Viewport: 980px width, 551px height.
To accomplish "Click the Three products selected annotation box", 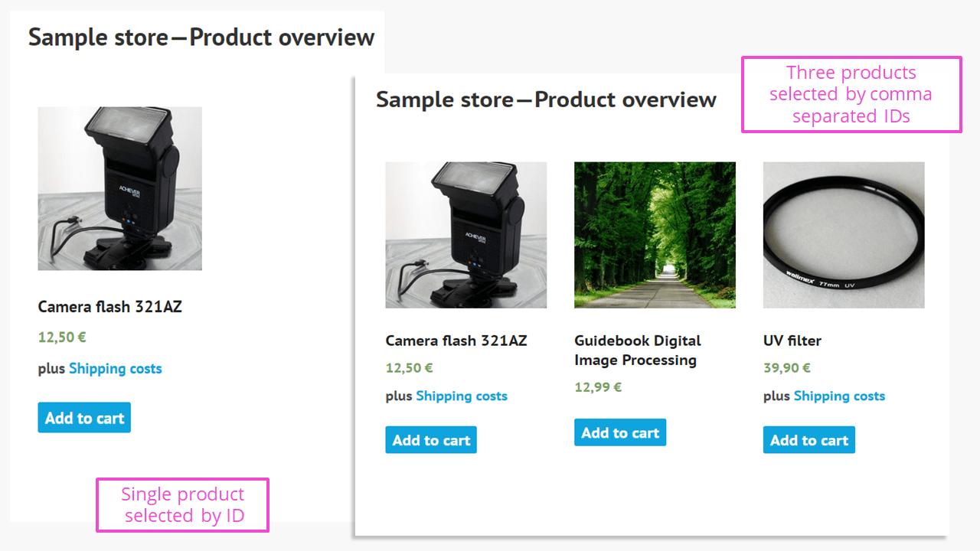I will 851,94.
